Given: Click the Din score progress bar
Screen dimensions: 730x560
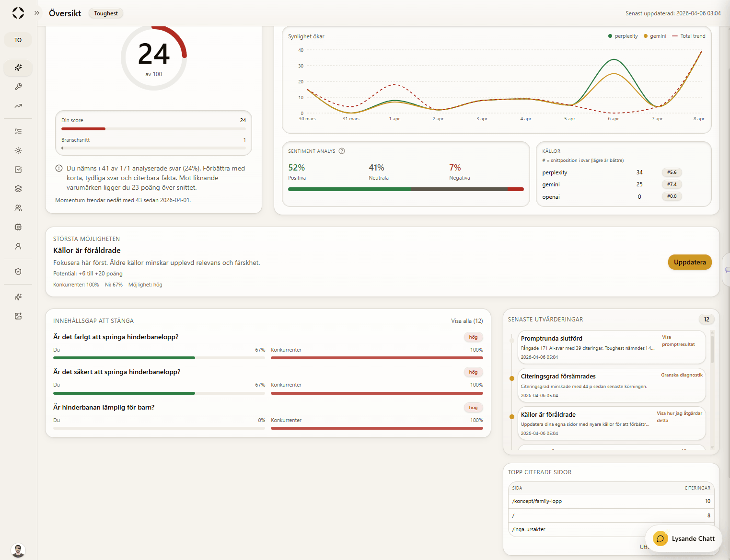Looking at the screenshot, I should pyautogui.click(x=153, y=129).
